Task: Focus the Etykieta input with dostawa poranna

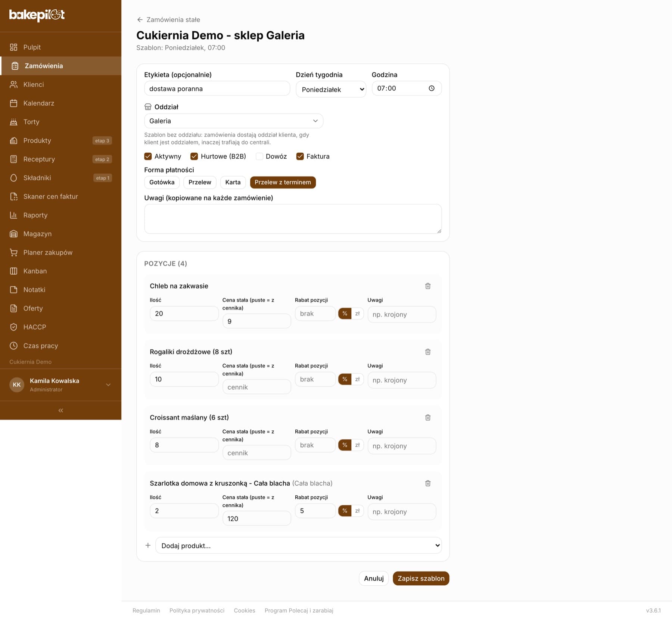Action: pyautogui.click(x=217, y=88)
